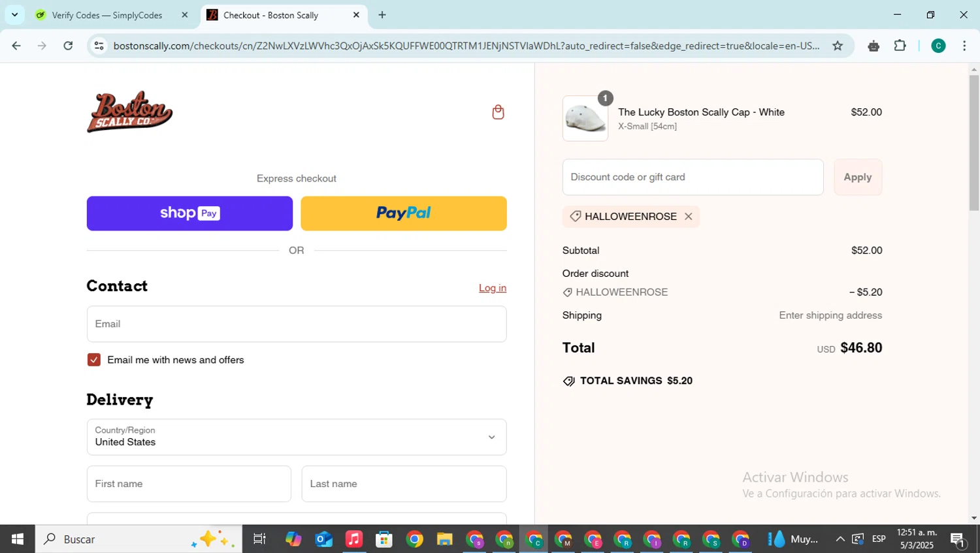Click the vertical page scrollbar thumb
This screenshot has width=980, height=553.
974,142
